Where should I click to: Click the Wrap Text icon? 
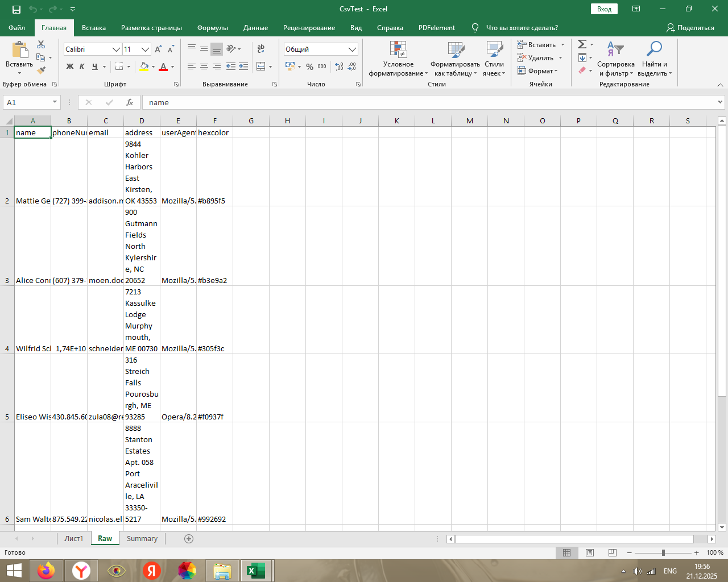click(x=261, y=49)
